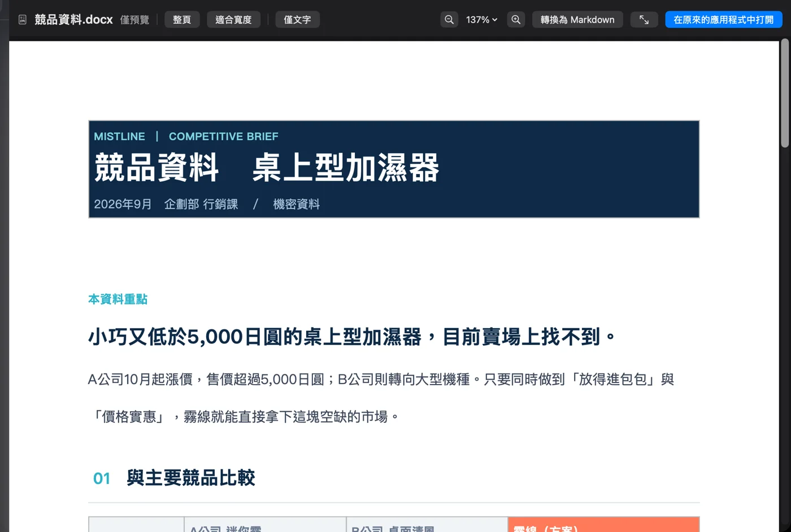Click the vertical scrollbar thumb
Viewport: 791px width, 532px height.
(785, 93)
